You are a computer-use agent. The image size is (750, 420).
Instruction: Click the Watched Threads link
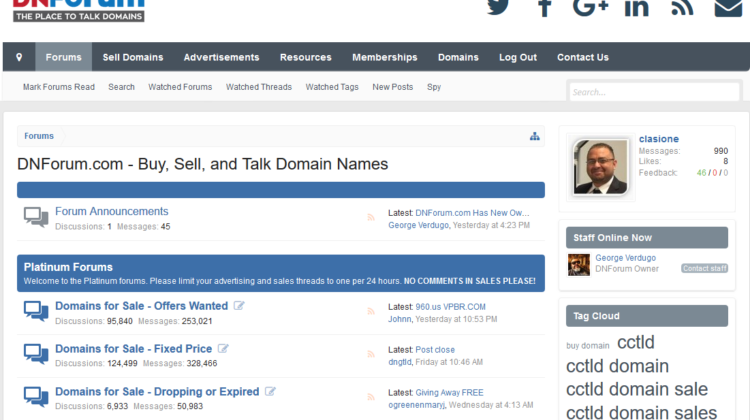pos(258,87)
